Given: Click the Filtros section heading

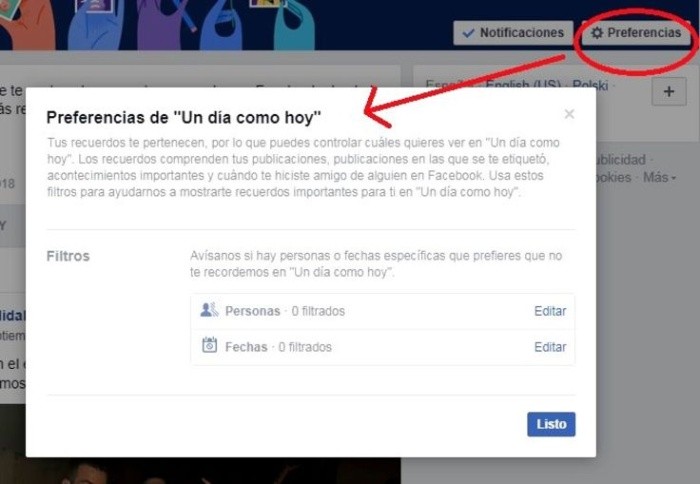Looking at the screenshot, I should click(x=68, y=256).
